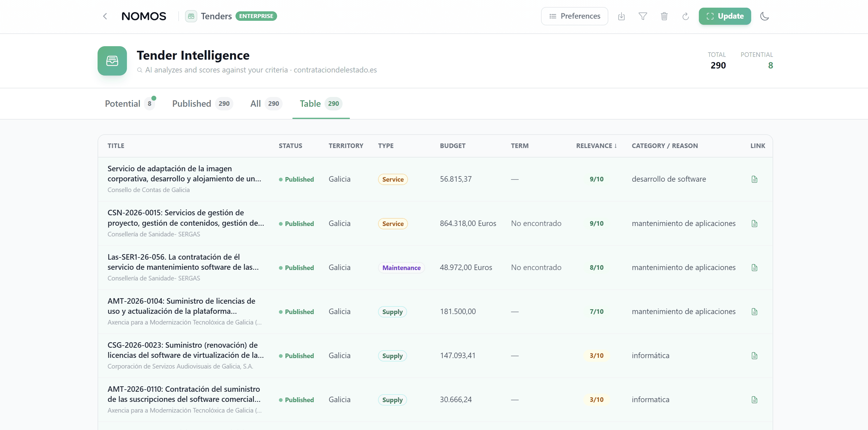Go back with the left chevron arrow
The image size is (868, 430).
pos(105,16)
